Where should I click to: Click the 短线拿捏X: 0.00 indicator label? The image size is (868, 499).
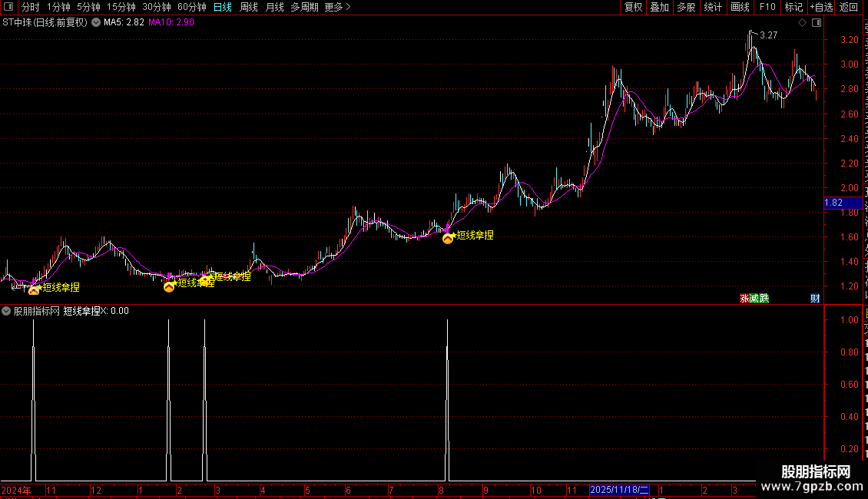pos(96,311)
